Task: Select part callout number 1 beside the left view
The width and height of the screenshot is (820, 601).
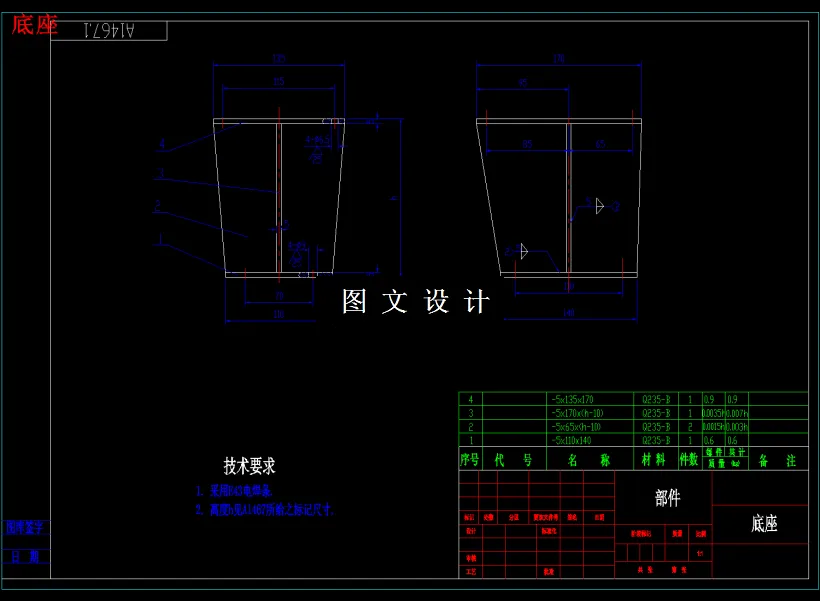Action: click(x=160, y=239)
